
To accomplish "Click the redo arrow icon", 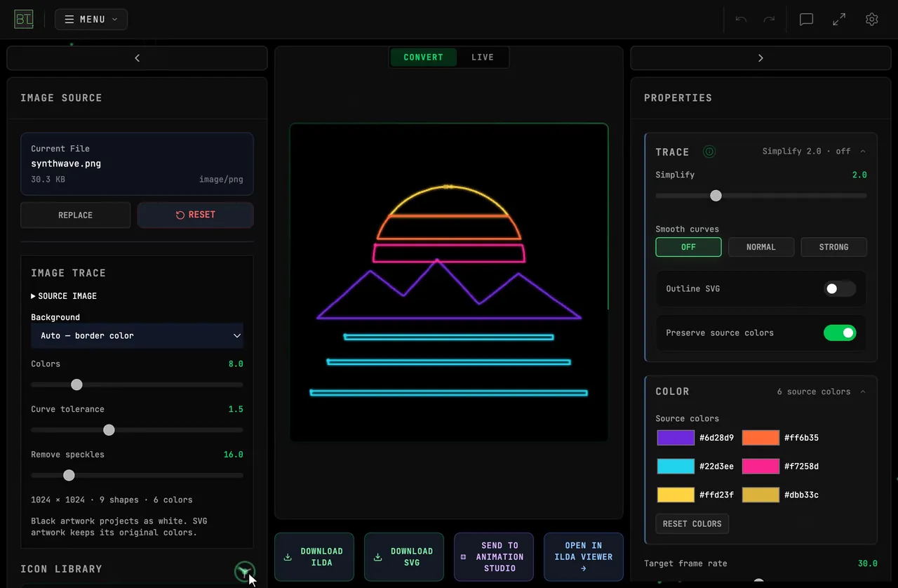I will pyautogui.click(x=769, y=20).
